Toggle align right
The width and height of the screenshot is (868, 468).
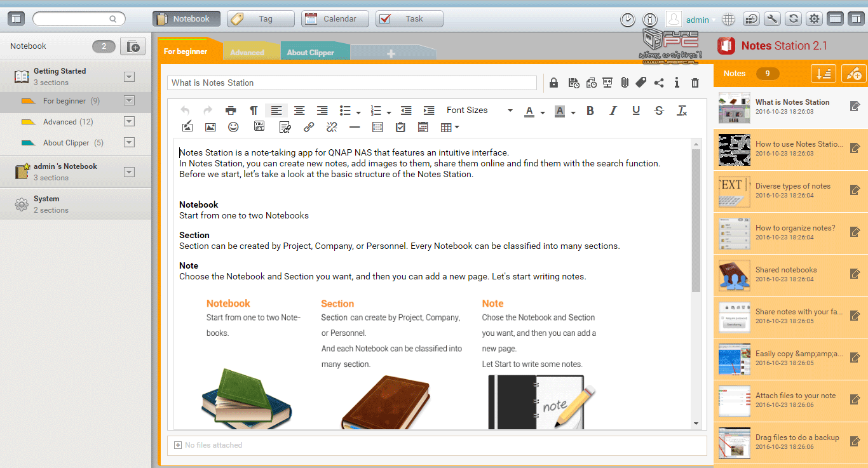[322, 110]
